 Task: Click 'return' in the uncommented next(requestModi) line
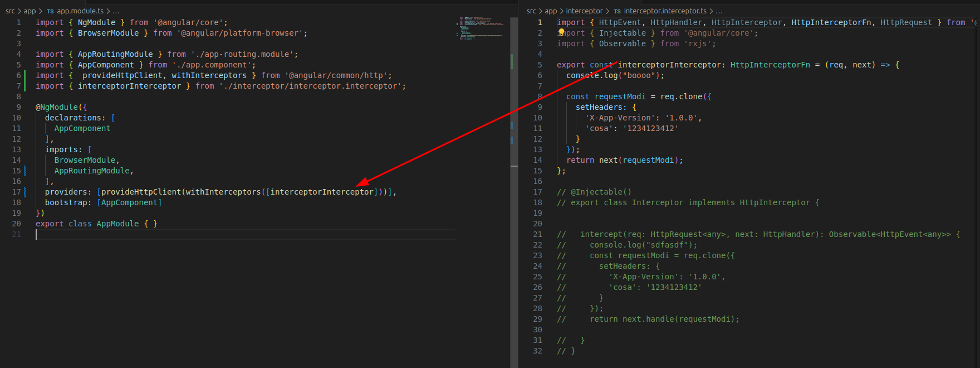coord(580,160)
